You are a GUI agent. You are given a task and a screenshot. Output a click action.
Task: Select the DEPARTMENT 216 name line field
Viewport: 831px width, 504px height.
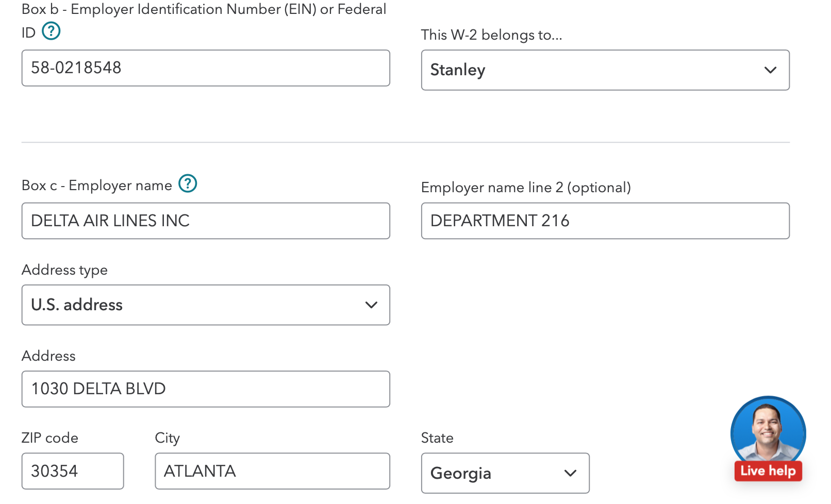(604, 221)
